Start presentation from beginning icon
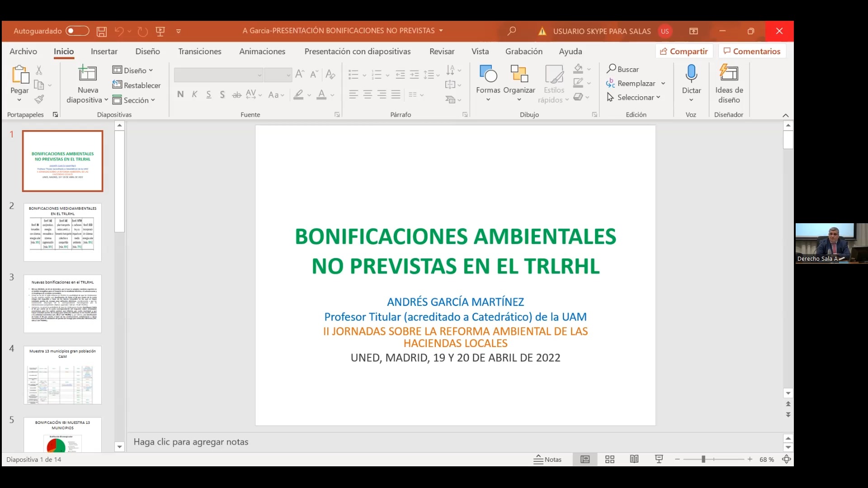Image resolution: width=868 pixels, height=488 pixels. click(160, 31)
